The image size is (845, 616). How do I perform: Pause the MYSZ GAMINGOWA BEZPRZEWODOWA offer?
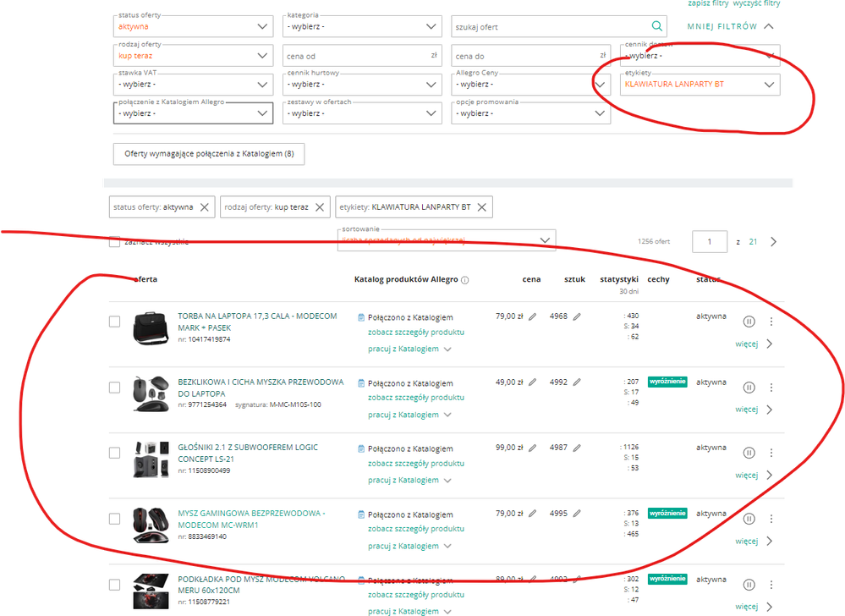pos(749,519)
